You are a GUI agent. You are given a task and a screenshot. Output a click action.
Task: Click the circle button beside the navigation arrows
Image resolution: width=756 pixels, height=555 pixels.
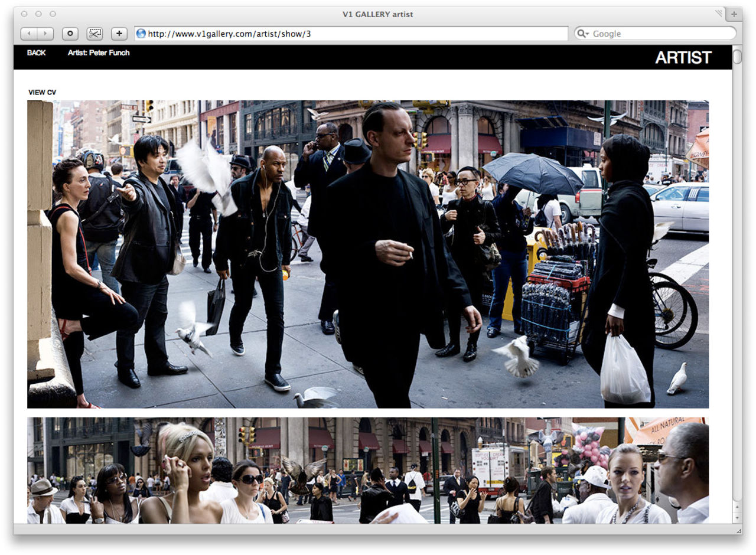[70, 34]
